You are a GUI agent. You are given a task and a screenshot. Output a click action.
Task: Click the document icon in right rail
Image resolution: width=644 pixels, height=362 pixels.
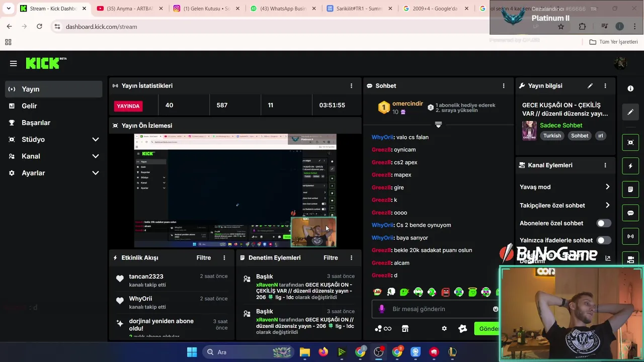point(630,190)
